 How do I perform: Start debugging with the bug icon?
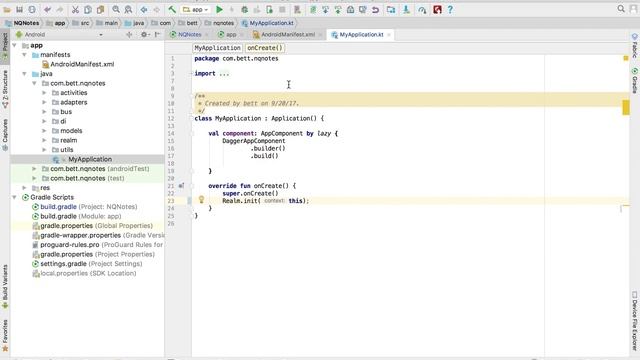(x=244, y=9)
